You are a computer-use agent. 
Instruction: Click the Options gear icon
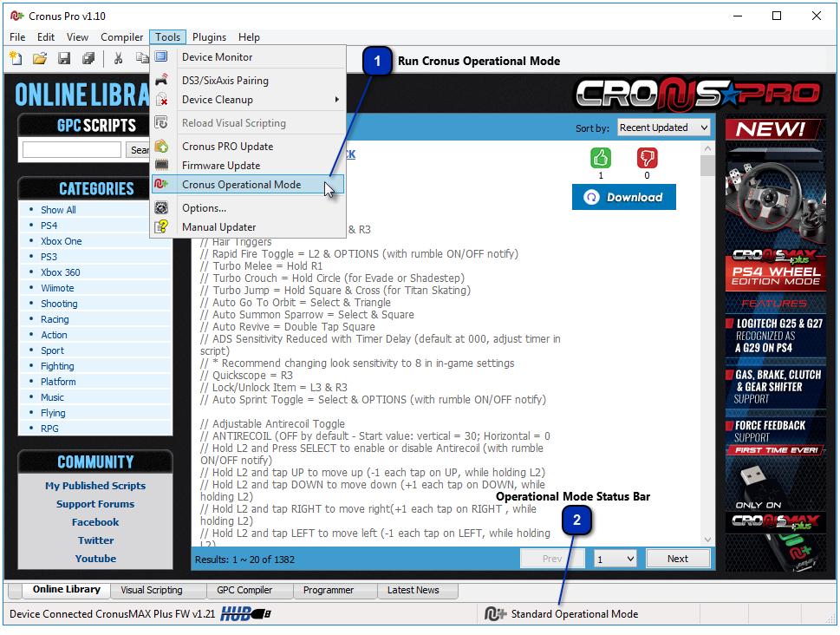click(x=161, y=207)
